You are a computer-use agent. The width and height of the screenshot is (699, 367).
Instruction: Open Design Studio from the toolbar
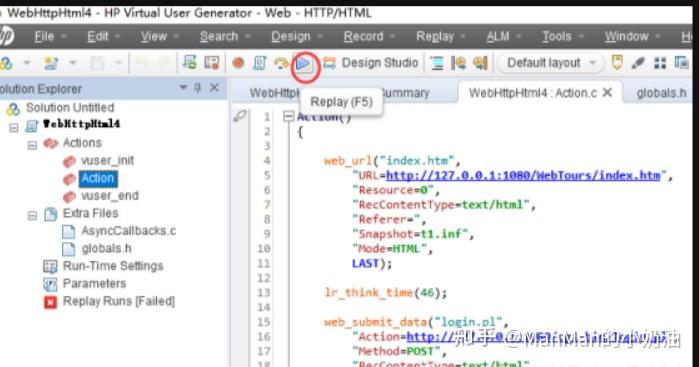point(371,63)
